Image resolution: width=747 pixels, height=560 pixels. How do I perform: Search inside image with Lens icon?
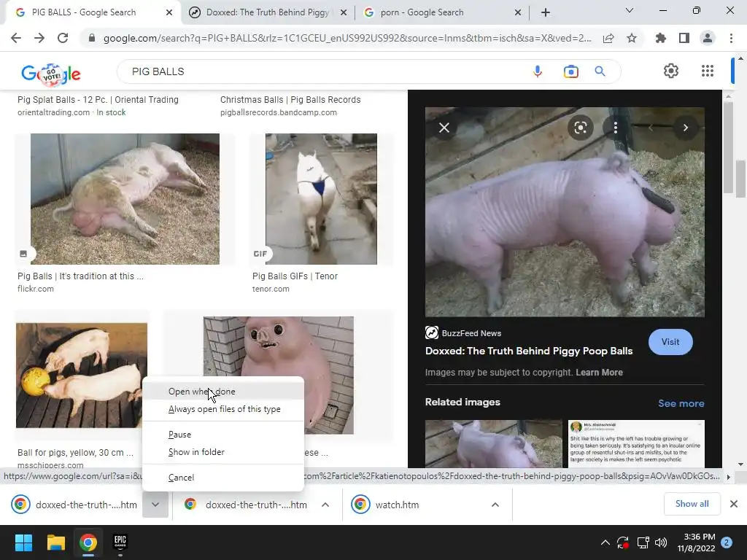coord(580,128)
